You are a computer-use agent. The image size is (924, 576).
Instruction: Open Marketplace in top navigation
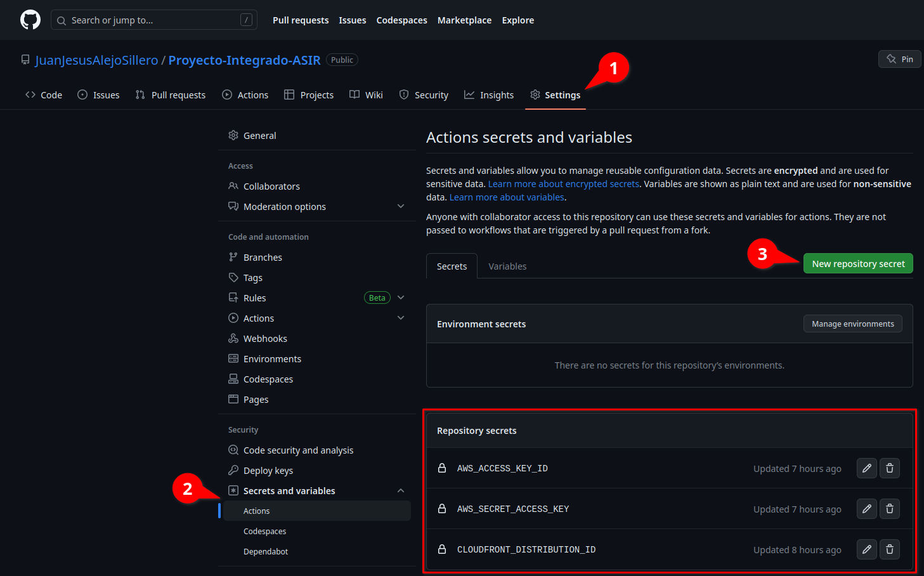point(464,20)
